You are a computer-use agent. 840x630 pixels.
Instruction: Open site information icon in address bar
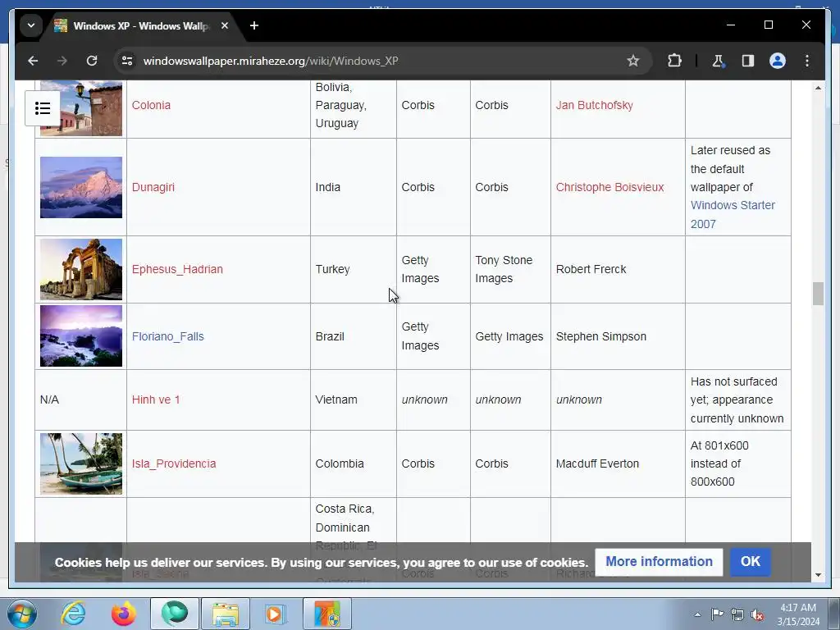coord(127,61)
